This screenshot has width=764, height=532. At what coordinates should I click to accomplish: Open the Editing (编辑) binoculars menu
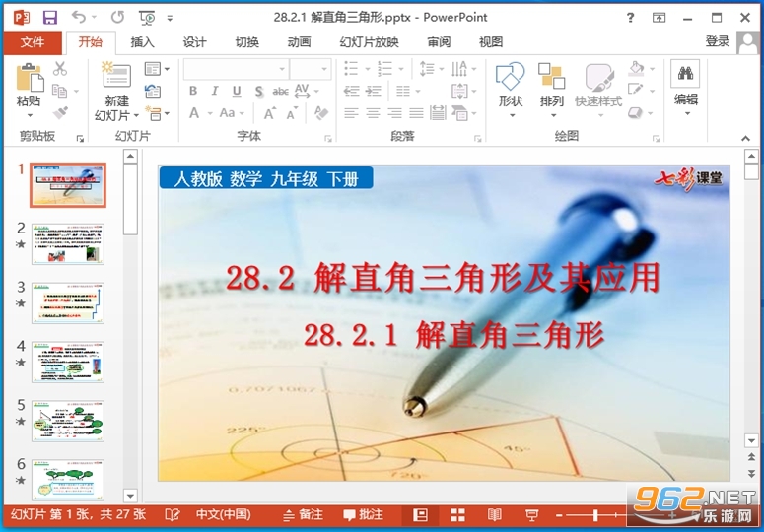[685, 88]
